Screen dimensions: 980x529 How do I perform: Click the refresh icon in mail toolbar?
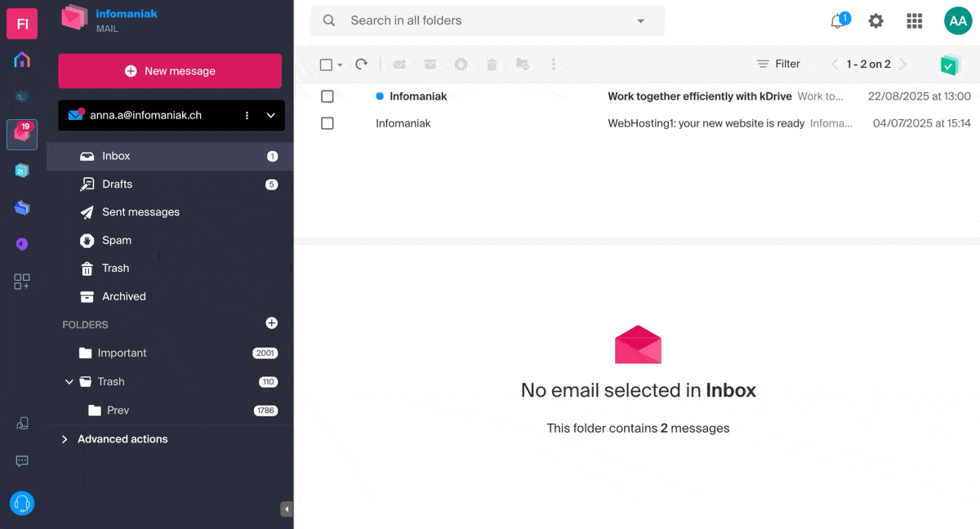click(361, 64)
